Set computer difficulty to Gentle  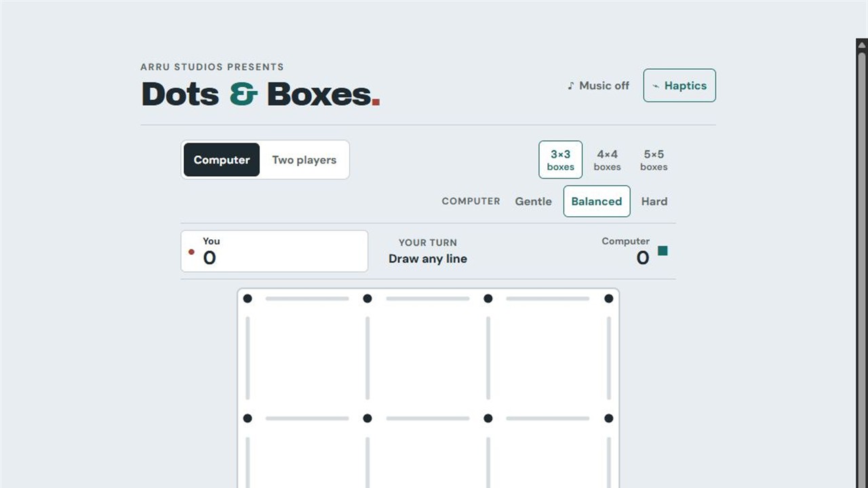tap(533, 201)
